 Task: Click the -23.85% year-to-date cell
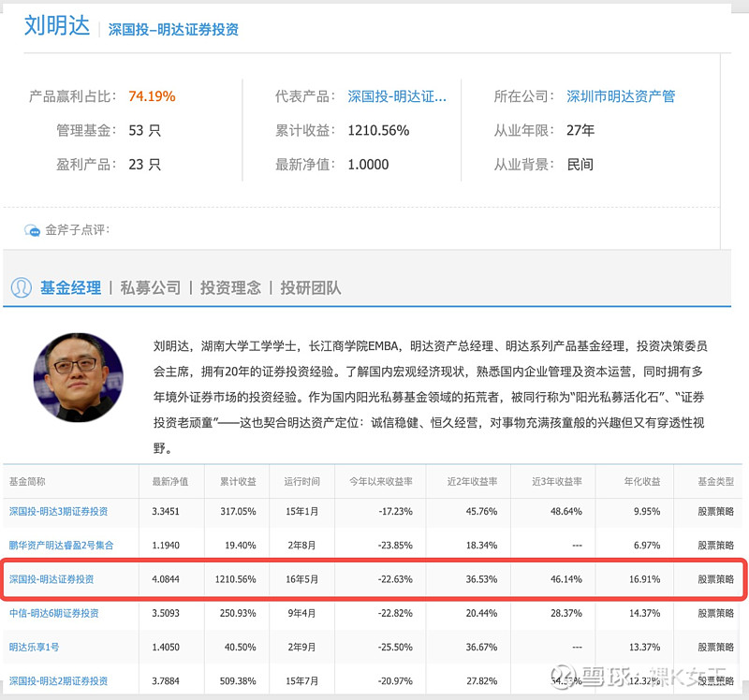pyautogui.click(x=395, y=546)
